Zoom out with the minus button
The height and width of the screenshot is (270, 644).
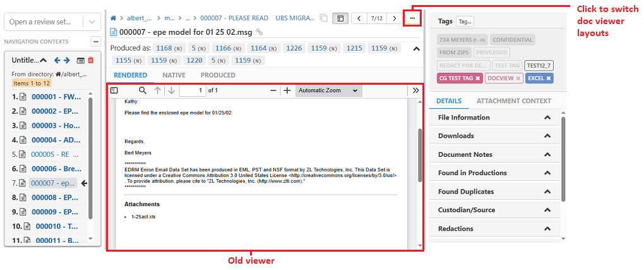tap(273, 90)
